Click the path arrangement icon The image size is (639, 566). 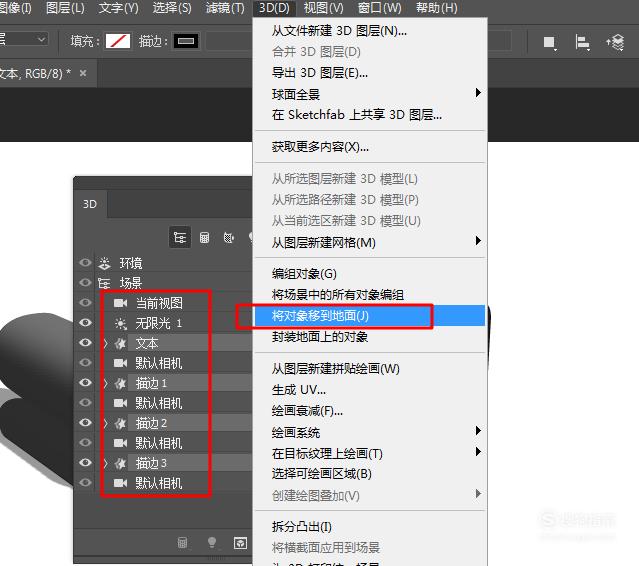[615, 42]
